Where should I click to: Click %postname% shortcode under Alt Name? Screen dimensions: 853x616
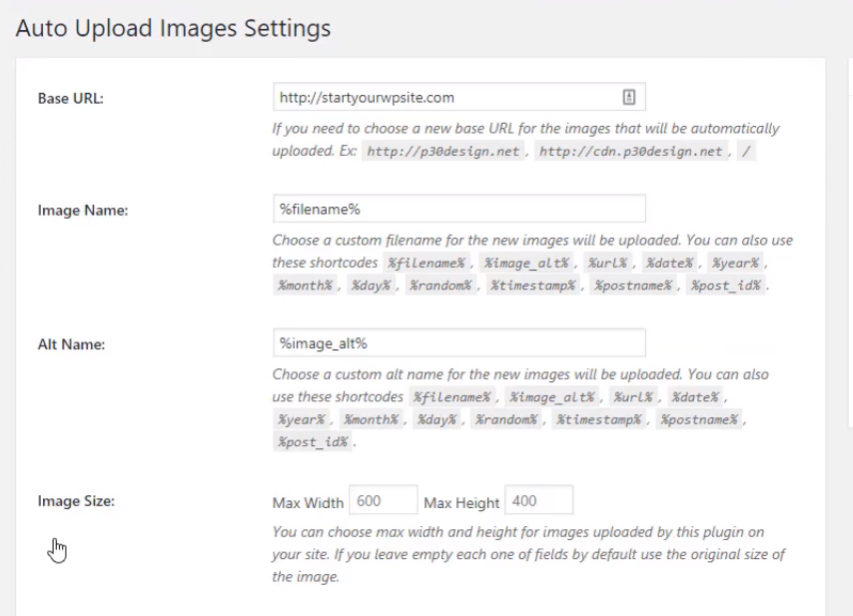[x=699, y=419]
